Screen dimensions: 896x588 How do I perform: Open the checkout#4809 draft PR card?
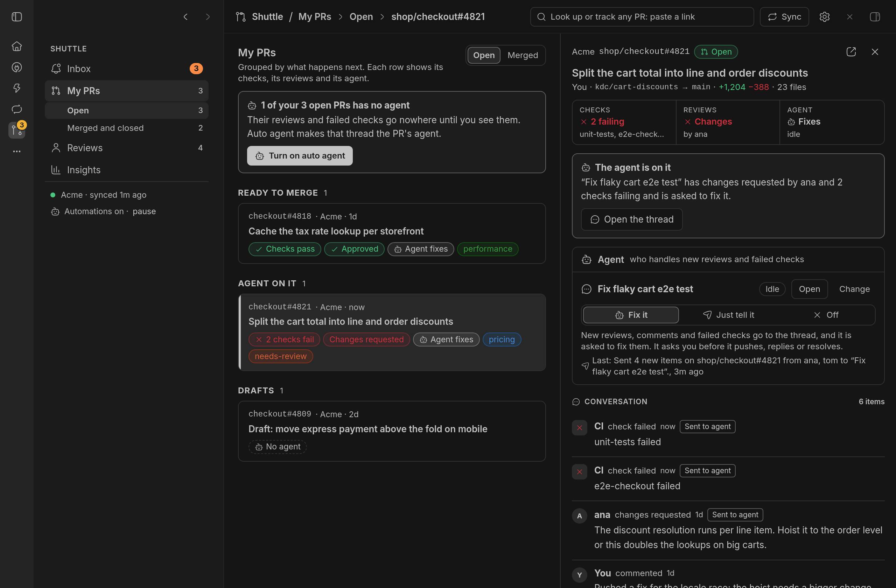coord(392,431)
